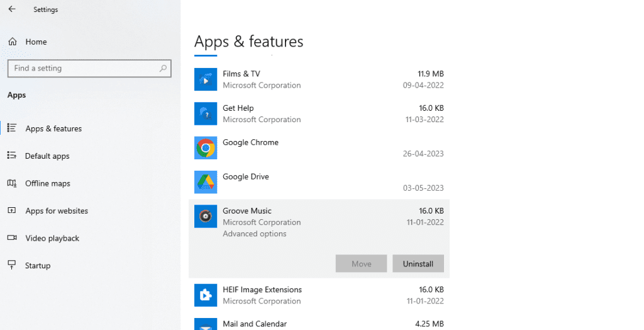
Task: Select the Films & TV entry
Action: click(x=319, y=79)
